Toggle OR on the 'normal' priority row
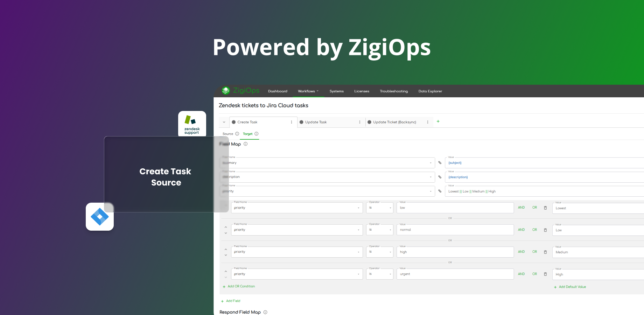This screenshot has width=644, height=315. click(534, 230)
